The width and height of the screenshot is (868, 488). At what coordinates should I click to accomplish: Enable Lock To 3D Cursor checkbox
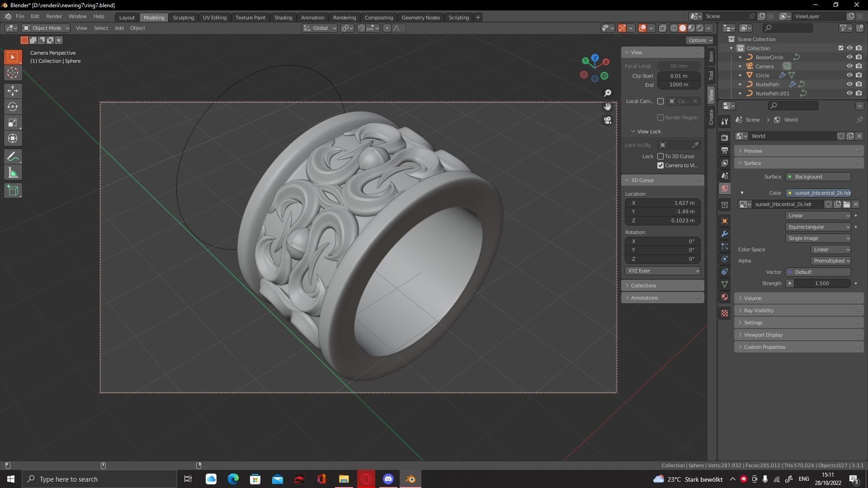point(660,156)
